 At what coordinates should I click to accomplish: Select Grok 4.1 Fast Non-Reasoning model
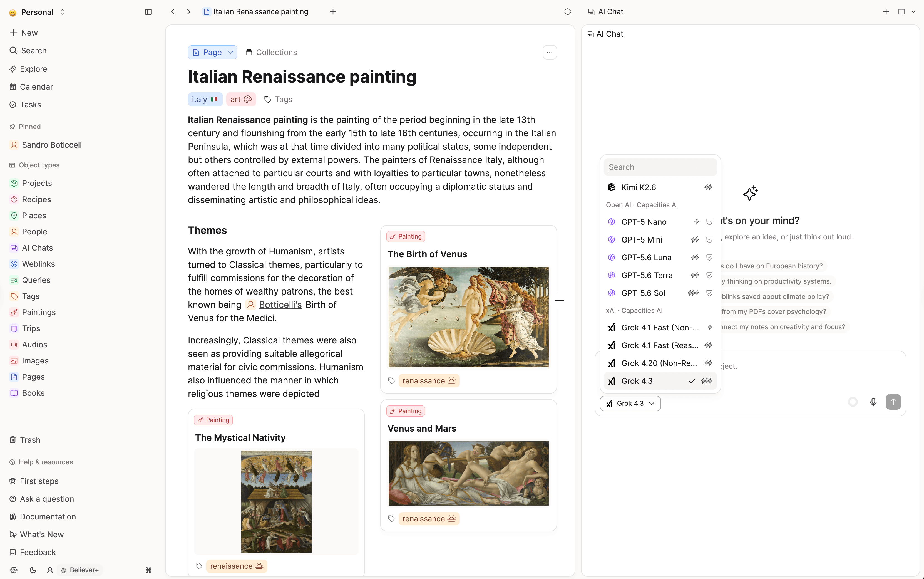(660, 327)
